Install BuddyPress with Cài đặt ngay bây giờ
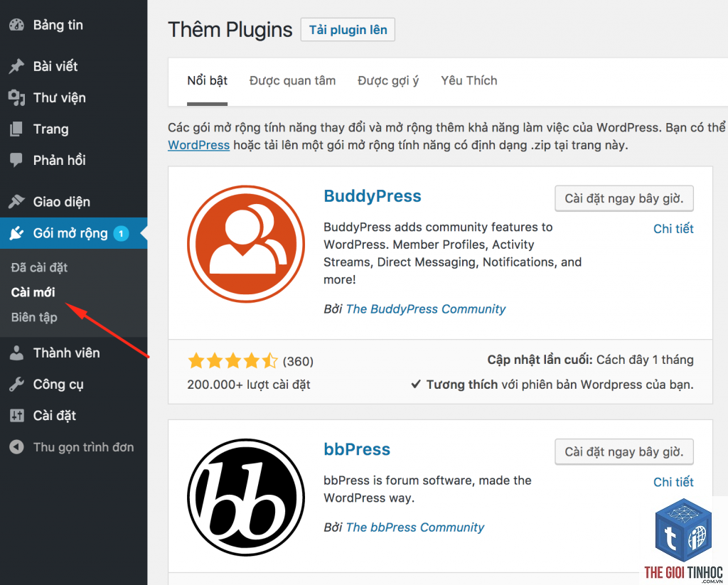This screenshot has width=728, height=585. [624, 199]
